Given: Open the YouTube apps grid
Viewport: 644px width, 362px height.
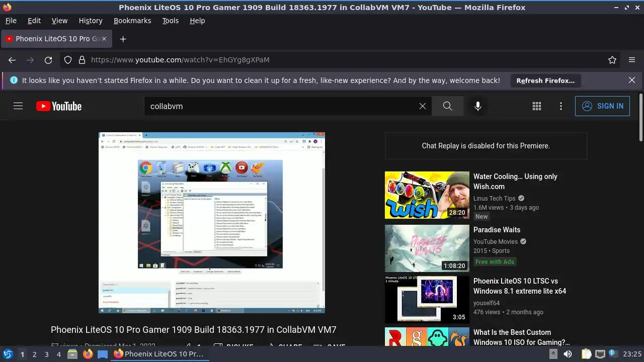Looking at the screenshot, I should click(x=537, y=106).
